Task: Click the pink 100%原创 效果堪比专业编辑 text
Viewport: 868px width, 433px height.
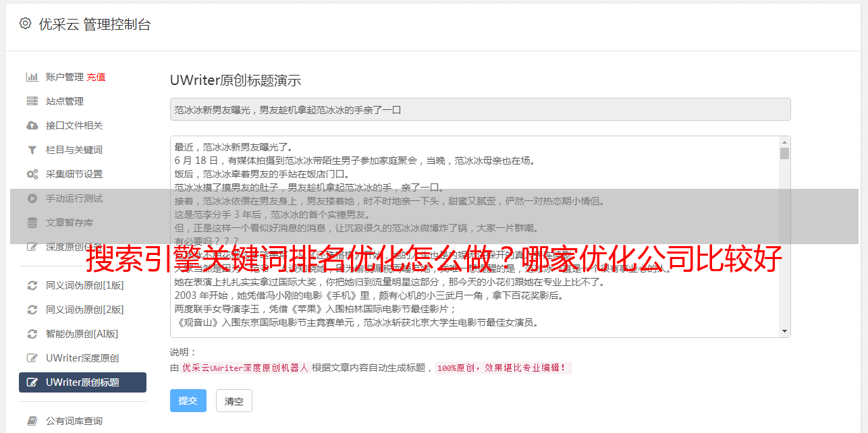Action: pos(503,368)
